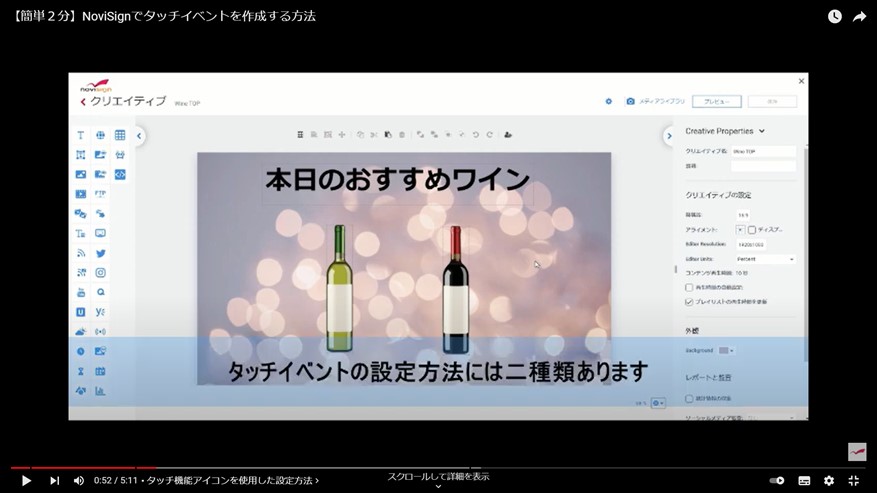
Task: Collapse the left widget panel arrow
Action: pyautogui.click(x=139, y=135)
